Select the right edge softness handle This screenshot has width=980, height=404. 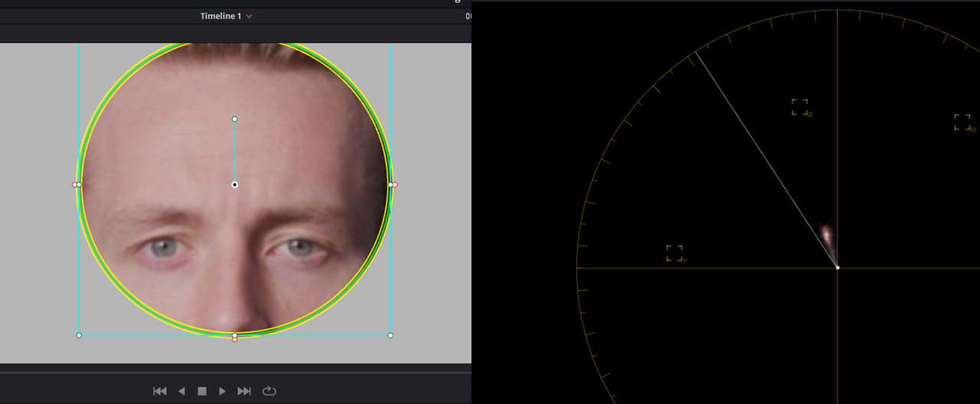pyautogui.click(x=395, y=184)
